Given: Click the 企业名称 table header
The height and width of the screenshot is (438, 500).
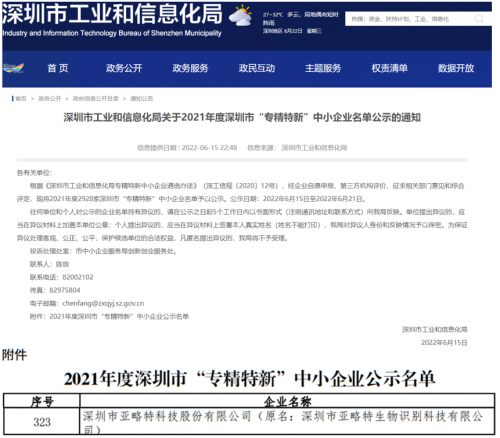Looking at the screenshot, I should (287, 402).
